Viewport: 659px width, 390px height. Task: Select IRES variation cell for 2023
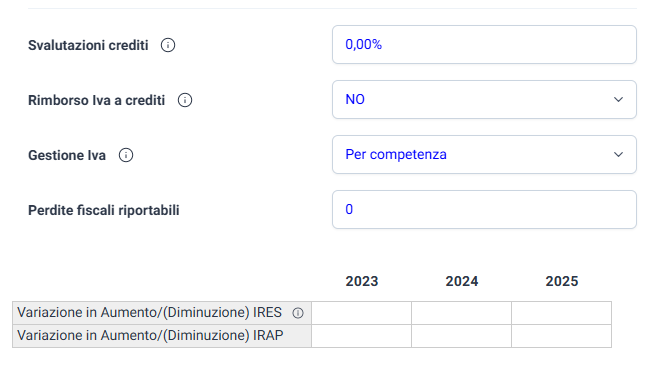tap(361, 313)
